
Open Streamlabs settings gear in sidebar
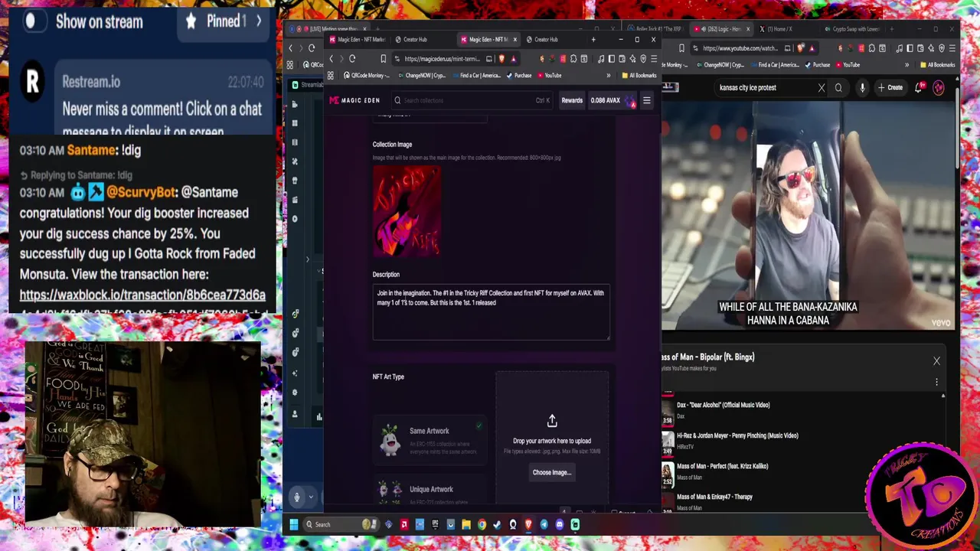[x=295, y=393]
